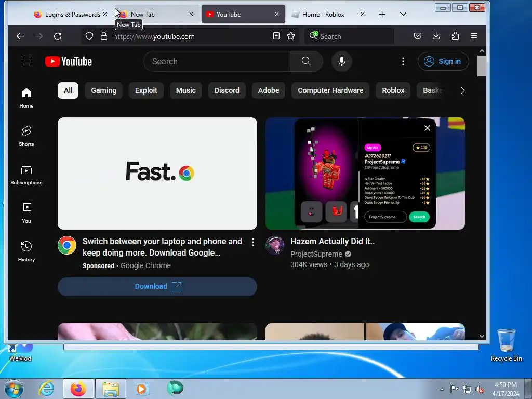Open the YouTube hamburger guide menu
Screen dimensions: 532x399
click(x=26, y=61)
